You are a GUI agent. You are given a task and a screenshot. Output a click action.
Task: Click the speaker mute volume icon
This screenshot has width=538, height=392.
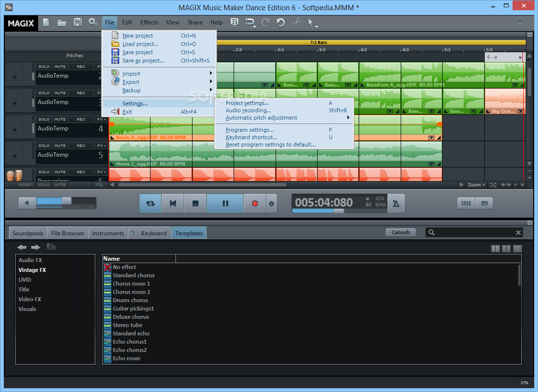click(x=27, y=203)
